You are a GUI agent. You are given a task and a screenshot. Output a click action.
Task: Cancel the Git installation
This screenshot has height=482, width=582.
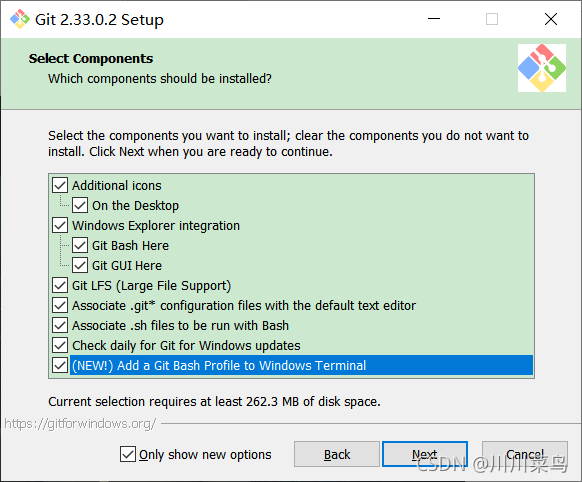pyautogui.click(x=525, y=454)
